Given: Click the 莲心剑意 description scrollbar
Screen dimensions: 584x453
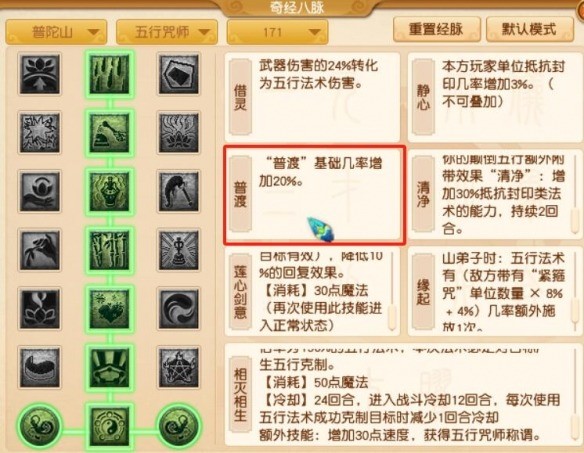Looking at the screenshot, I should click(x=391, y=292).
